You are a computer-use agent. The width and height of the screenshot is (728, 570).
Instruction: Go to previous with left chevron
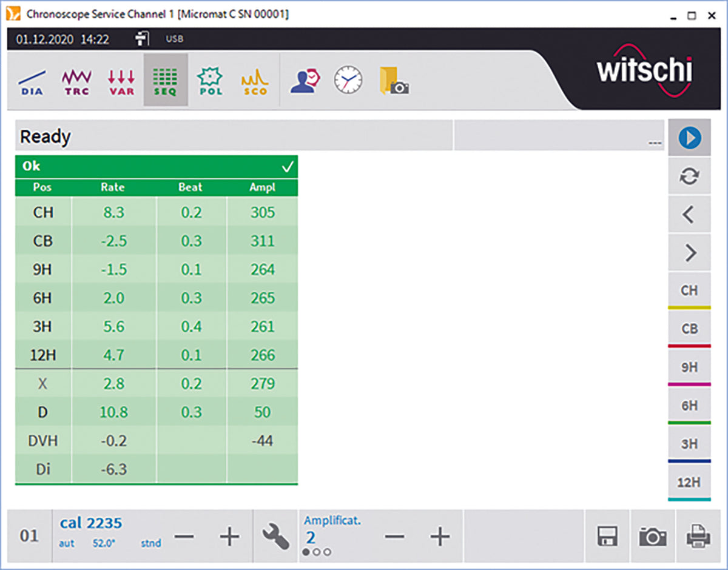pyautogui.click(x=689, y=214)
